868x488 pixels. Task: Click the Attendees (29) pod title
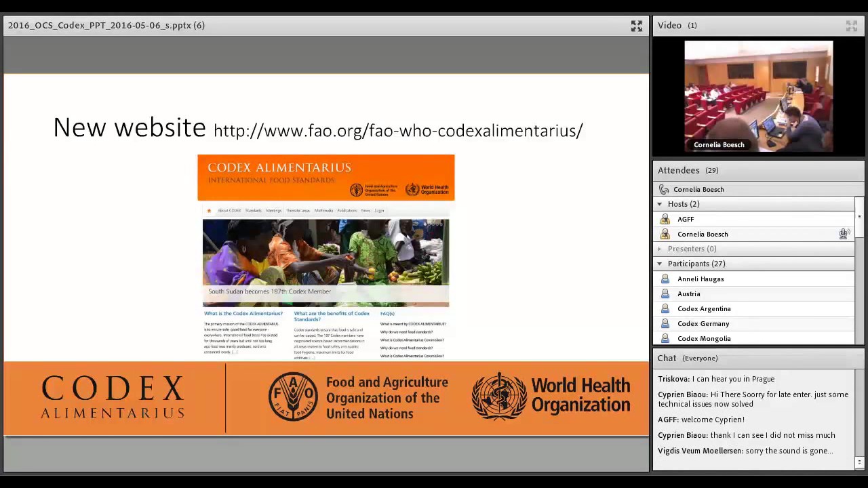(688, 170)
